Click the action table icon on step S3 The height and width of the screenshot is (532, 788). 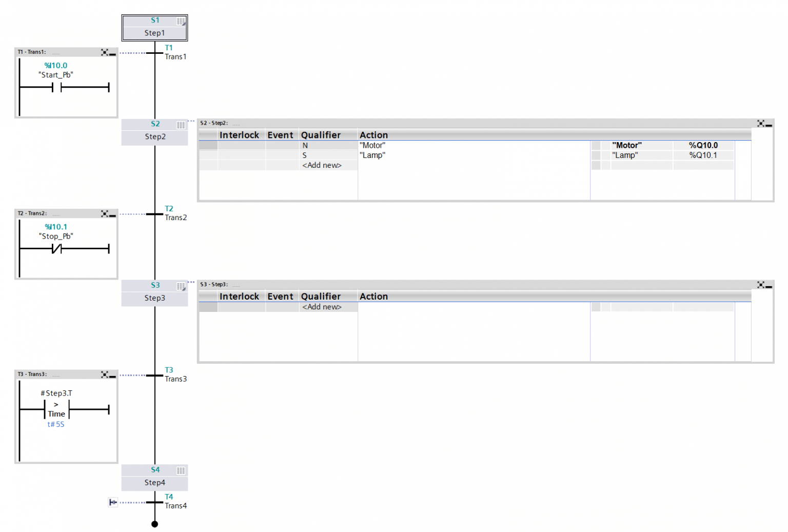[x=181, y=286]
